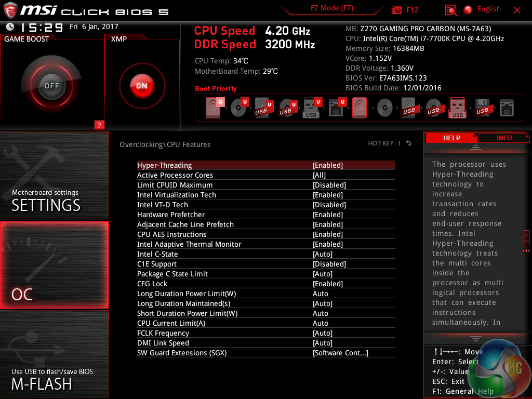The width and height of the screenshot is (532, 399).
Task: Select UEFI USB CD/DVD boot device icon
Action: [288, 108]
